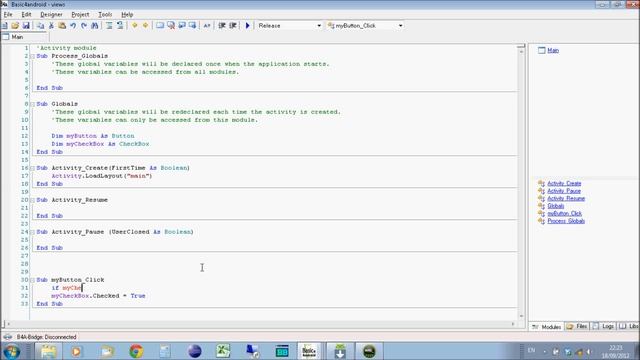Open Windows Explorer from the taskbar

click(48, 351)
